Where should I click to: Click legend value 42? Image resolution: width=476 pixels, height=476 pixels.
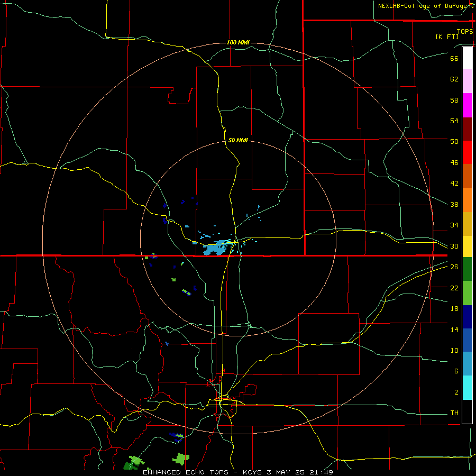(x=454, y=184)
